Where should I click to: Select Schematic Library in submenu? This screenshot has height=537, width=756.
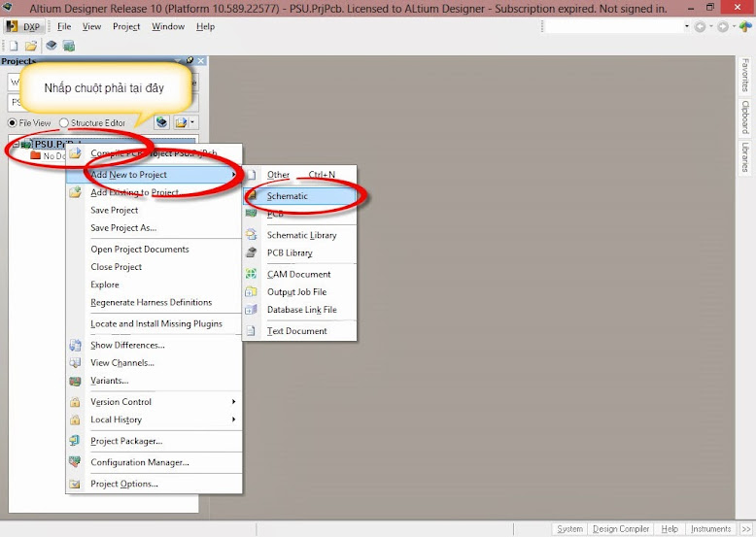coord(299,235)
